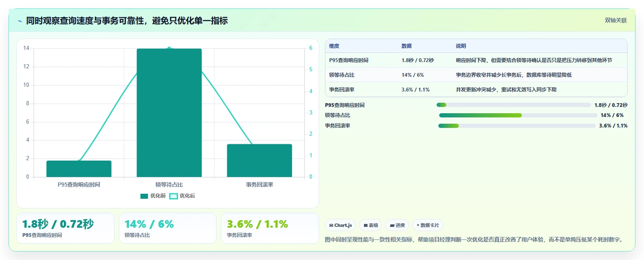Viewport: 644px width, 260px height.
Task: Click the 事务回滚率 progress bar
Action: click(517, 126)
